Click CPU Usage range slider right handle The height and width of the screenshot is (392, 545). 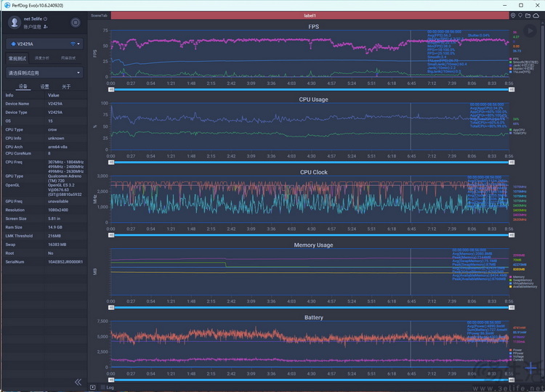pos(512,162)
